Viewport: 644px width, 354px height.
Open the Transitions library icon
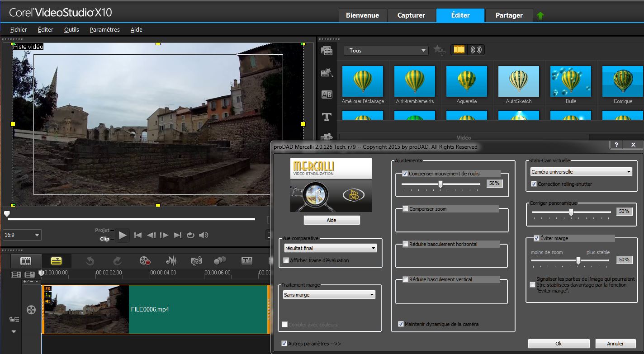(x=327, y=94)
